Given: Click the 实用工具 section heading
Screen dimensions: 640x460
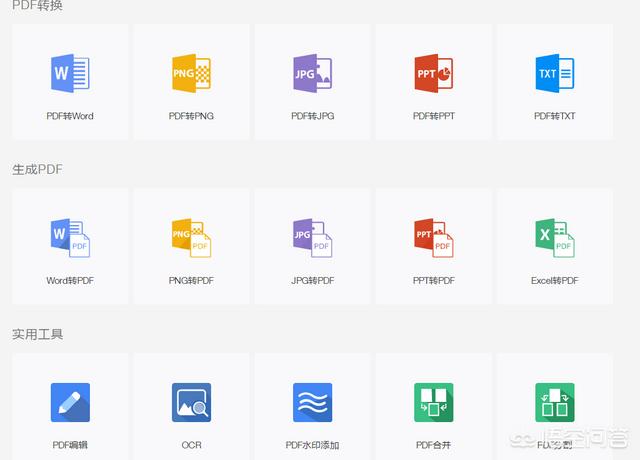Looking at the screenshot, I should click(37, 334).
